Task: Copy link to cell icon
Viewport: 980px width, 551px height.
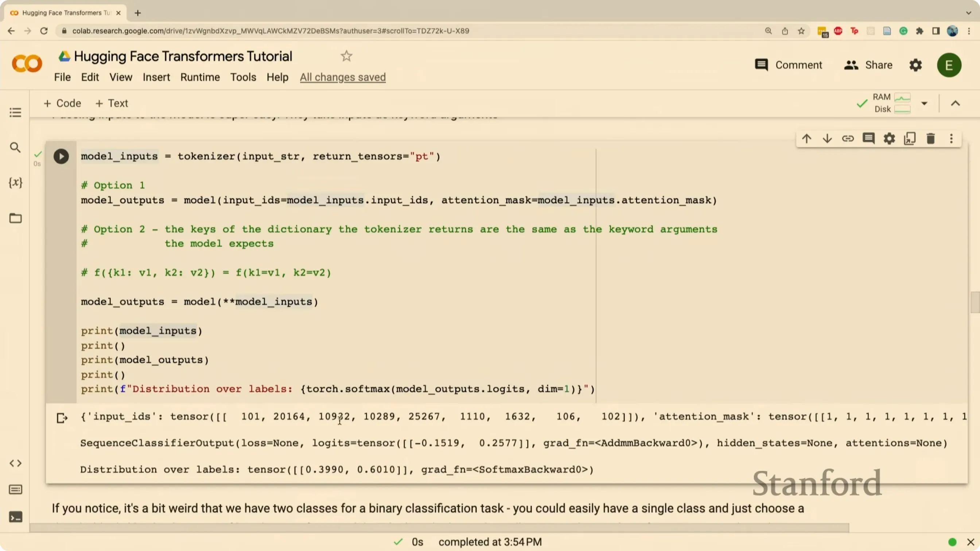Action: [848, 138]
